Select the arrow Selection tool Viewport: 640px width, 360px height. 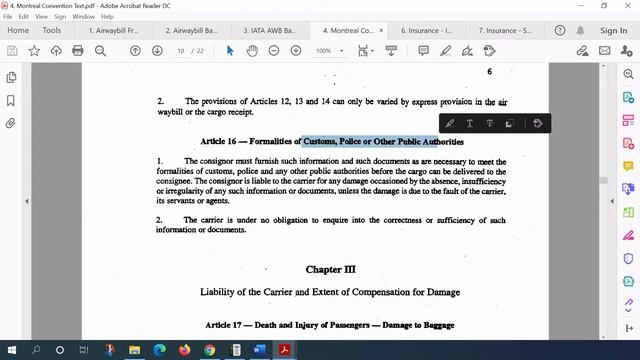[x=230, y=51]
